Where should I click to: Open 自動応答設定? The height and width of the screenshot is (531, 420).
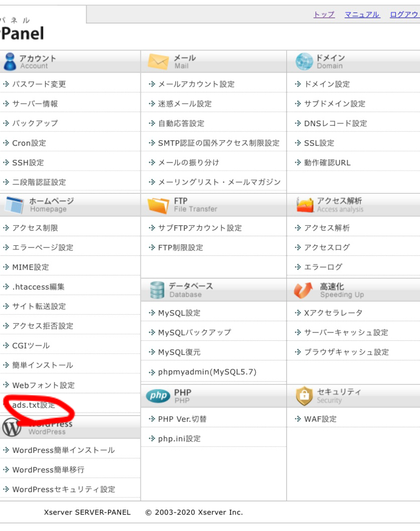click(181, 123)
